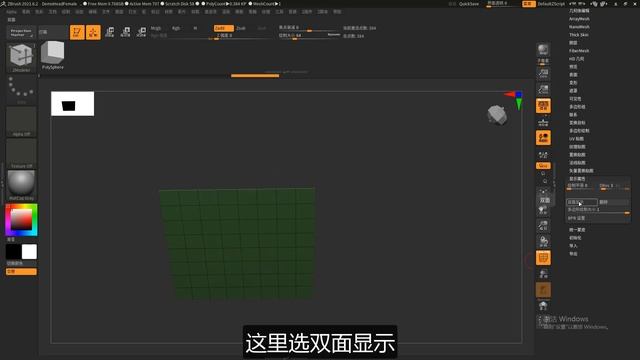Toggle the Zsub mode
Screen dimensions: 640x360
pyautogui.click(x=241, y=28)
